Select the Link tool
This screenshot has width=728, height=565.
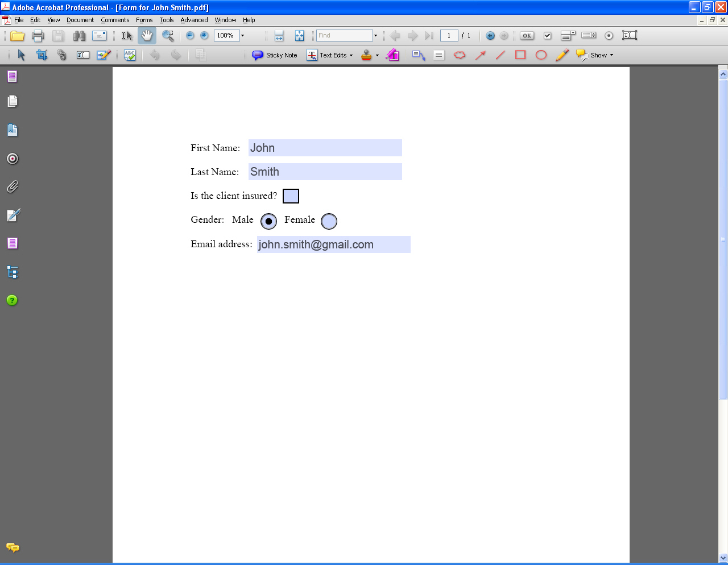[62, 55]
